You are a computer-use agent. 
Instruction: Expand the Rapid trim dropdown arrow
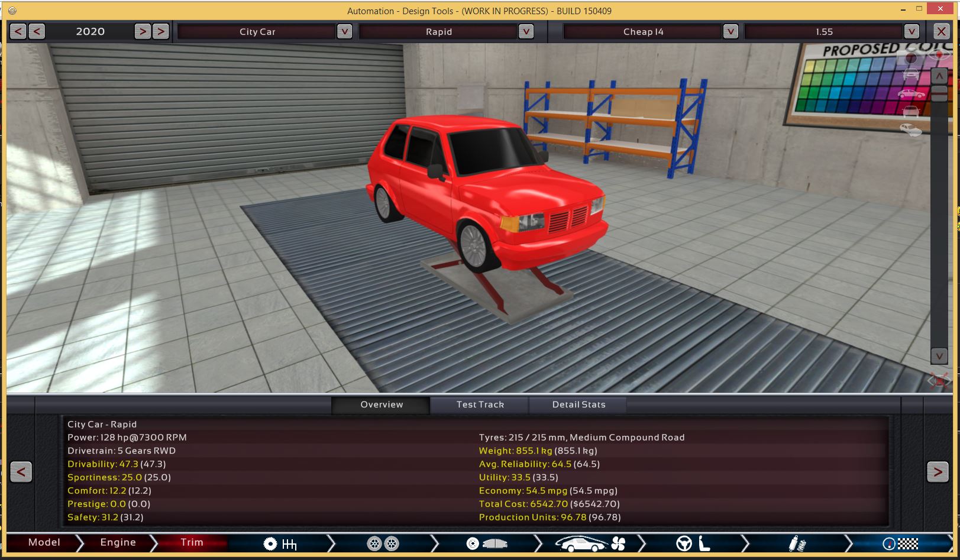pyautogui.click(x=526, y=31)
